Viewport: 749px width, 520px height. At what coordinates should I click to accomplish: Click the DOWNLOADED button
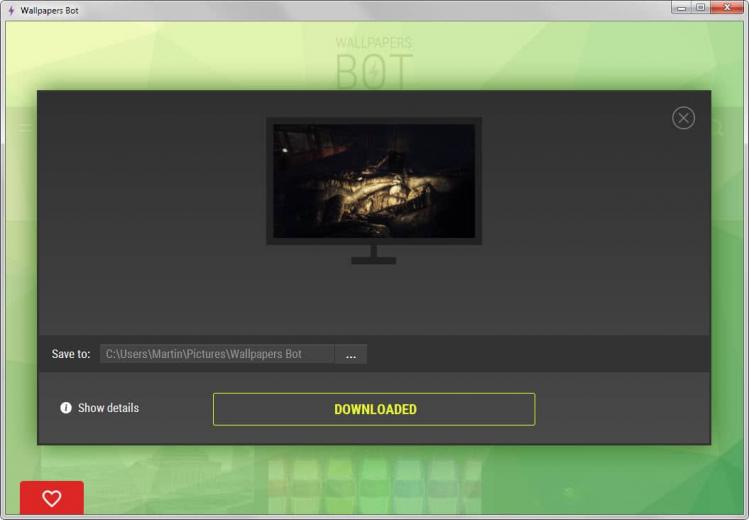(374, 409)
